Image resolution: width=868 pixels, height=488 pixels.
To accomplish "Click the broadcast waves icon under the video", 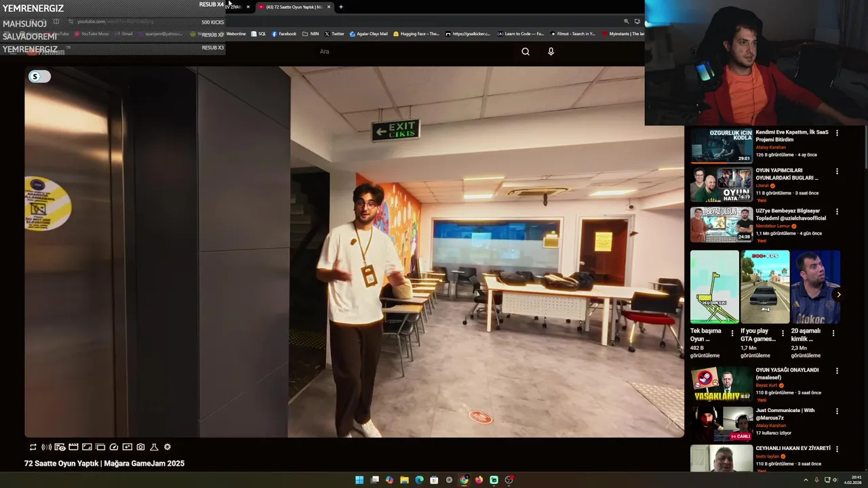I will coord(46,447).
